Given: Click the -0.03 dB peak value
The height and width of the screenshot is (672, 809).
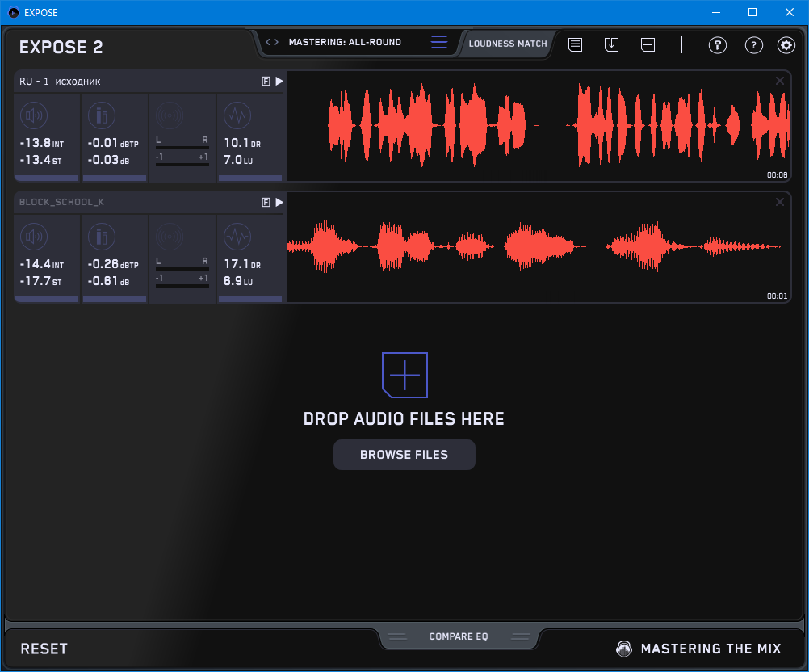Looking at the screenshot, I should 108,160.
